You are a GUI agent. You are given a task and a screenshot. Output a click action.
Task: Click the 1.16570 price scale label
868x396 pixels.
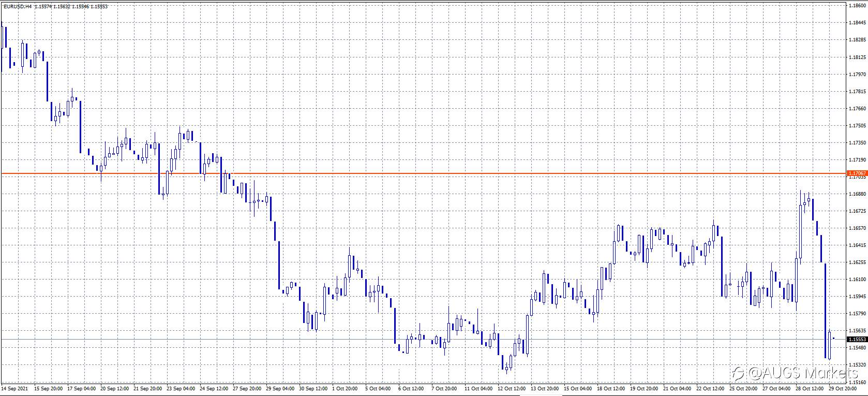857,228
